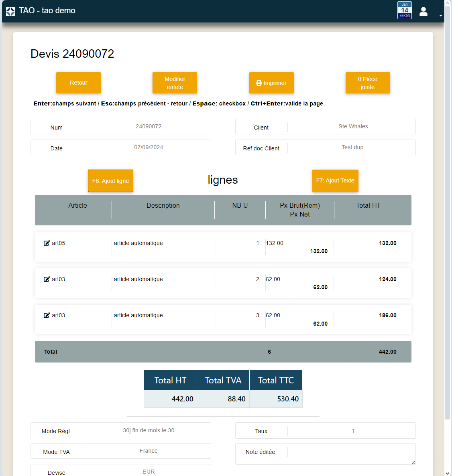
Task: Edit the art03 line with quantity 2
Action: click(47, 279)
